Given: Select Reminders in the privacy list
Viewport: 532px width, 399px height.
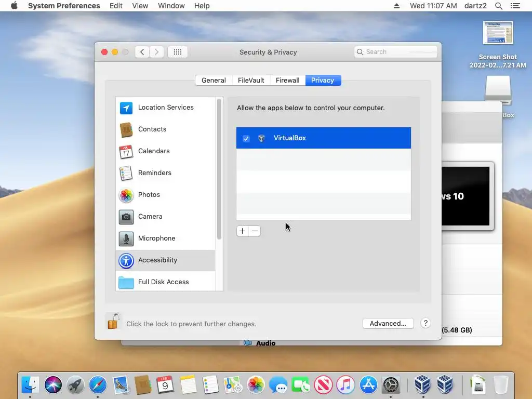Looking at the screenshot, I should (166, 172).
